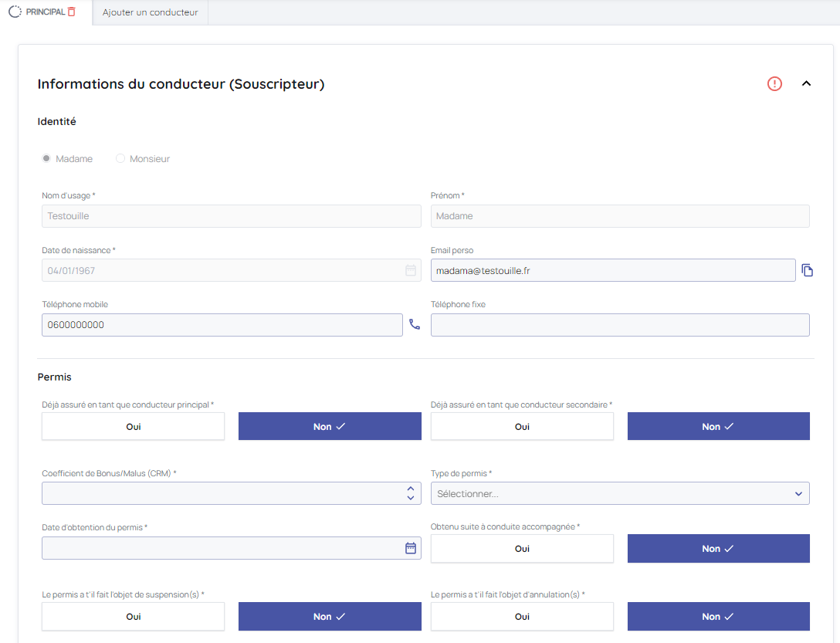
Task: Switch to the Principal driver tab
Action: 45,12
